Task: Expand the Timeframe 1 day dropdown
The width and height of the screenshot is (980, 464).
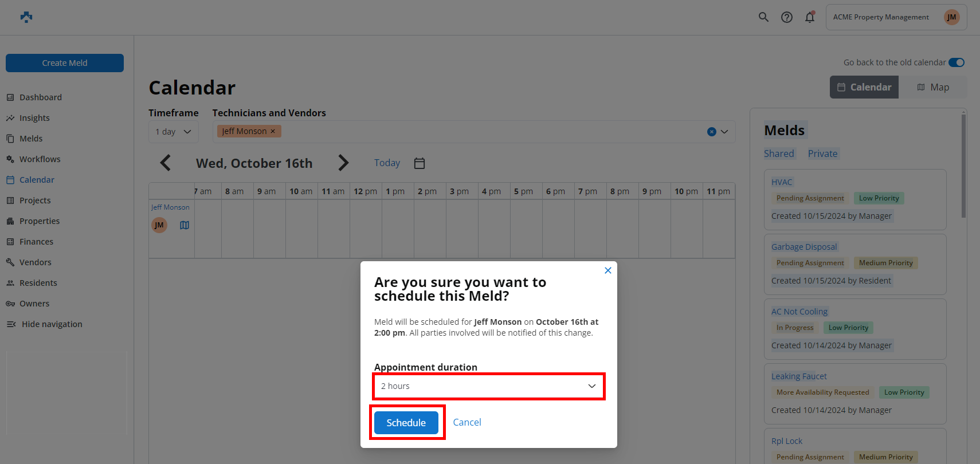Action: (173, 132)
